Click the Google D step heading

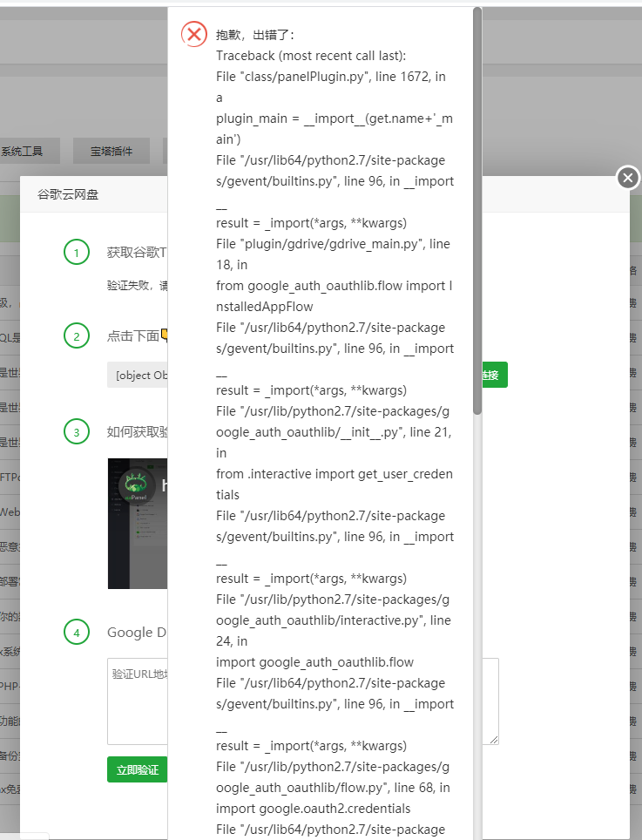(x=137, y=632)
